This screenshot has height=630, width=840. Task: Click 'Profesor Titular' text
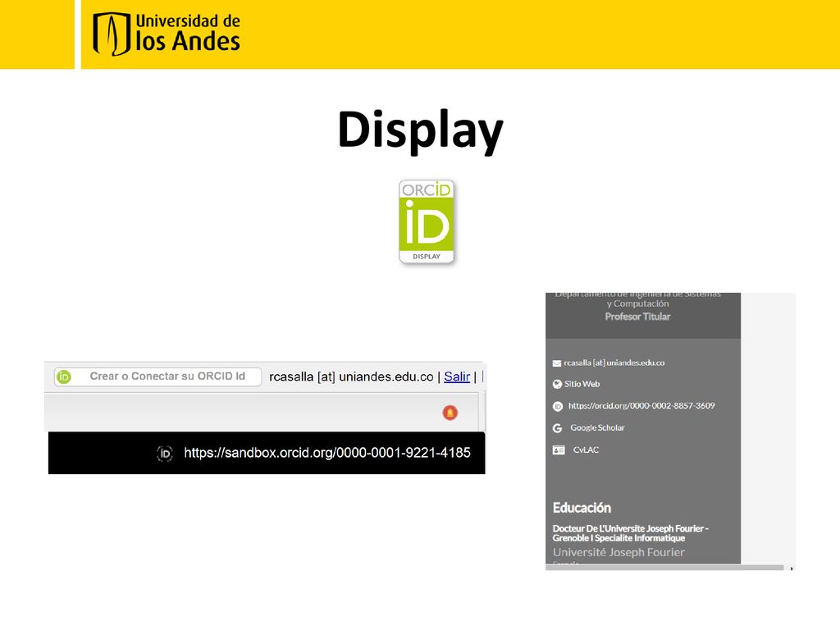(637, 317)
